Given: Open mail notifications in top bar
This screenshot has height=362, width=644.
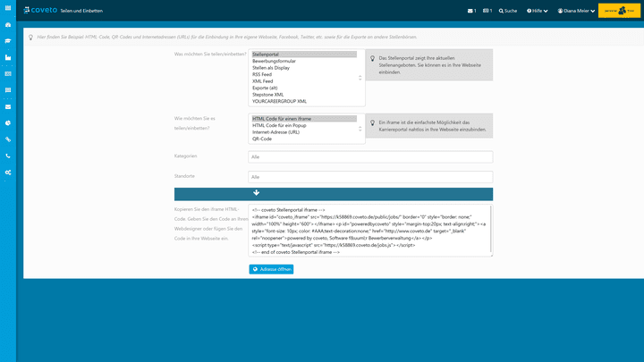Looking at the screenshot, I should [x=471, y=11].
